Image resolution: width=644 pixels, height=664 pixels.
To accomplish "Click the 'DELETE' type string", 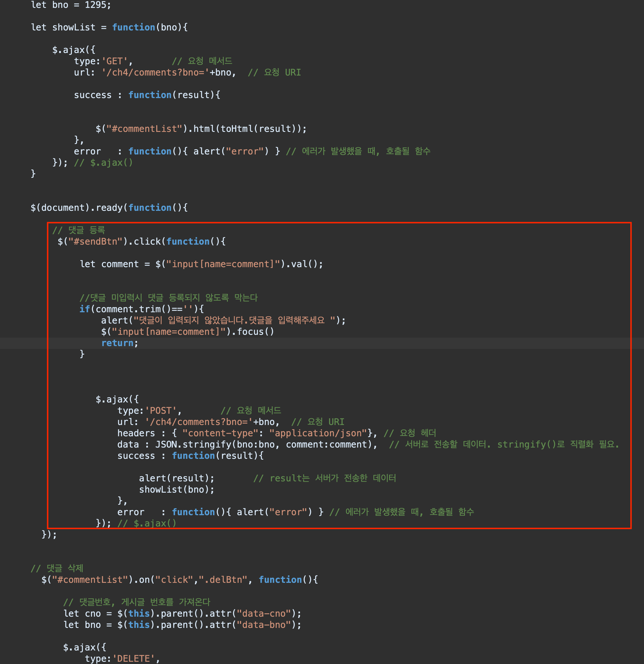I will [x=134, y=659].
